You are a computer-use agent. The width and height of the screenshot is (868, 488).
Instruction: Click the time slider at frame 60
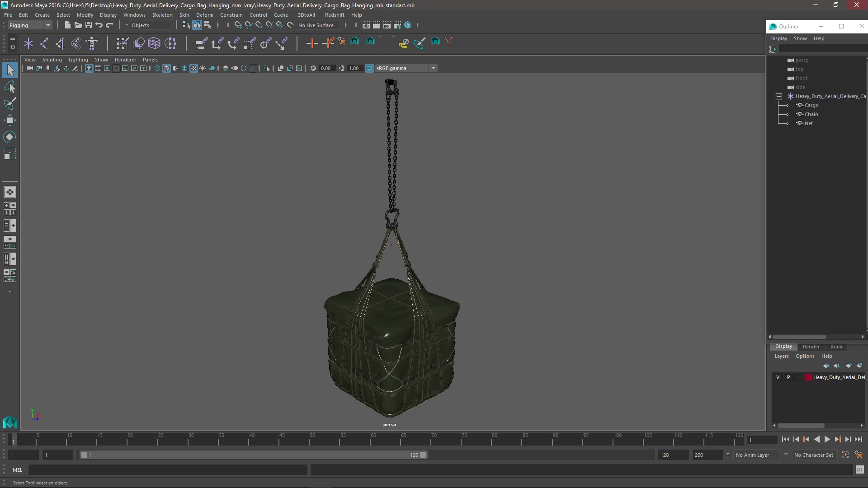tap(373, 439)
